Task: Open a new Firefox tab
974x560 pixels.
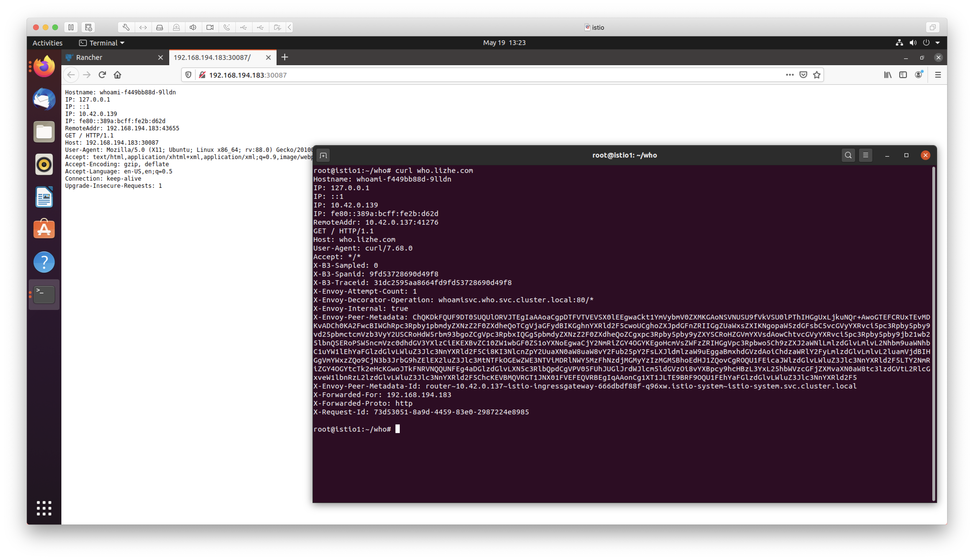Action: [285, 57]
